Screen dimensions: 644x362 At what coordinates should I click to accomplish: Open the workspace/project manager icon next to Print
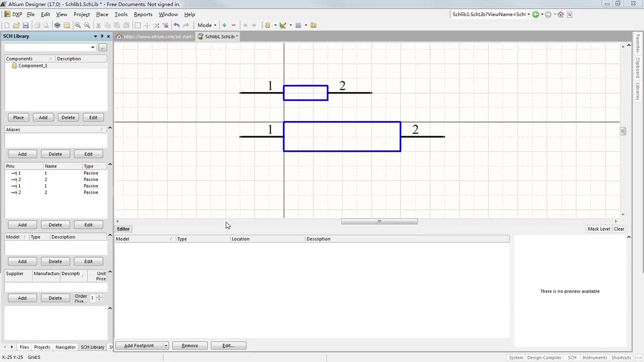tap(67, 25)
